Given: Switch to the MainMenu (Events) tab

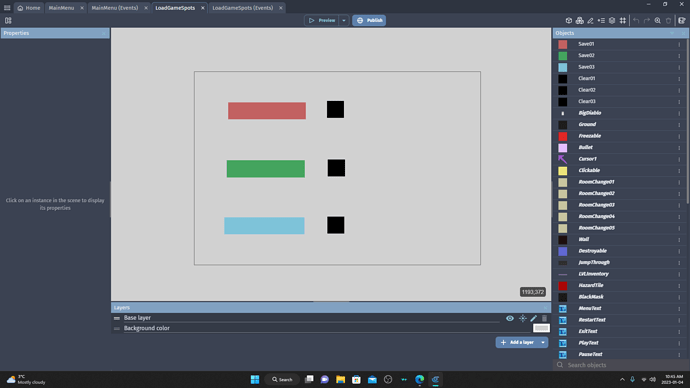Looking at the screenshot, I should pyautogui.click(x=115, y=8).
